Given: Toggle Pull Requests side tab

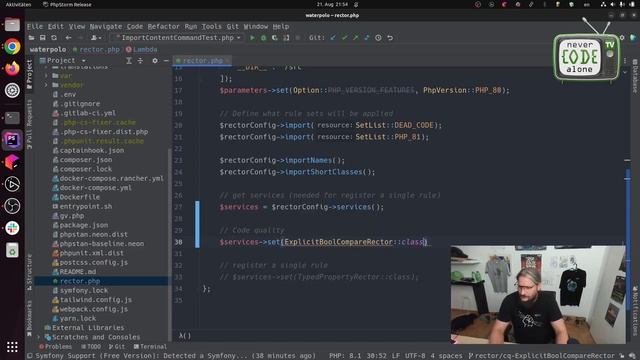Looking at the screenshot, I should coord(29,124).
